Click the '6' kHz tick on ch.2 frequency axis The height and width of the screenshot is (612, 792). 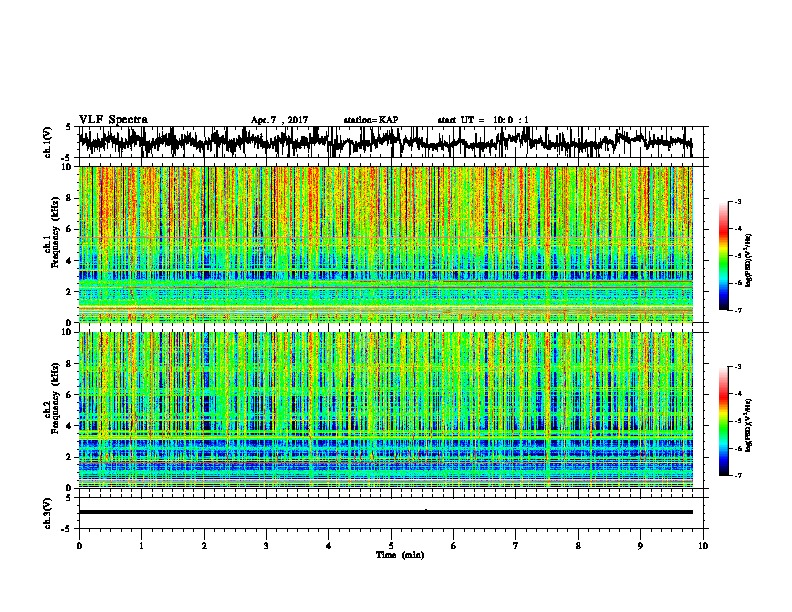click(70, 395)
